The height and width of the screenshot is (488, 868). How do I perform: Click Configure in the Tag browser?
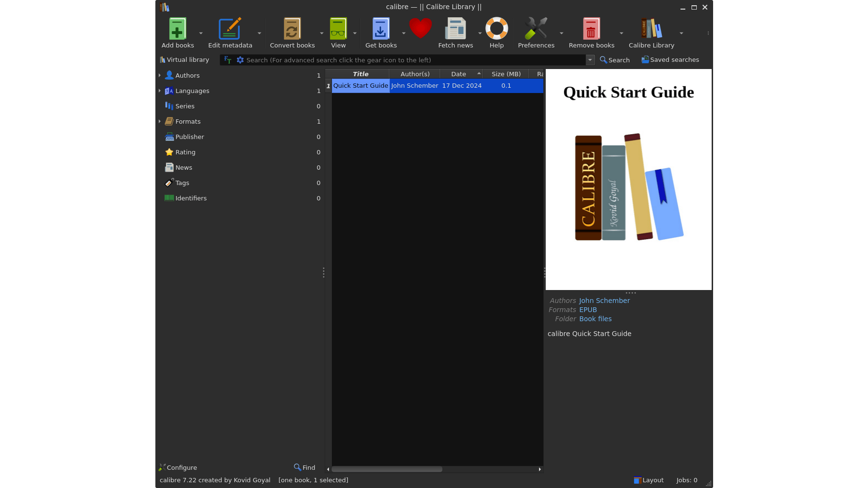[x=177, y=467]
